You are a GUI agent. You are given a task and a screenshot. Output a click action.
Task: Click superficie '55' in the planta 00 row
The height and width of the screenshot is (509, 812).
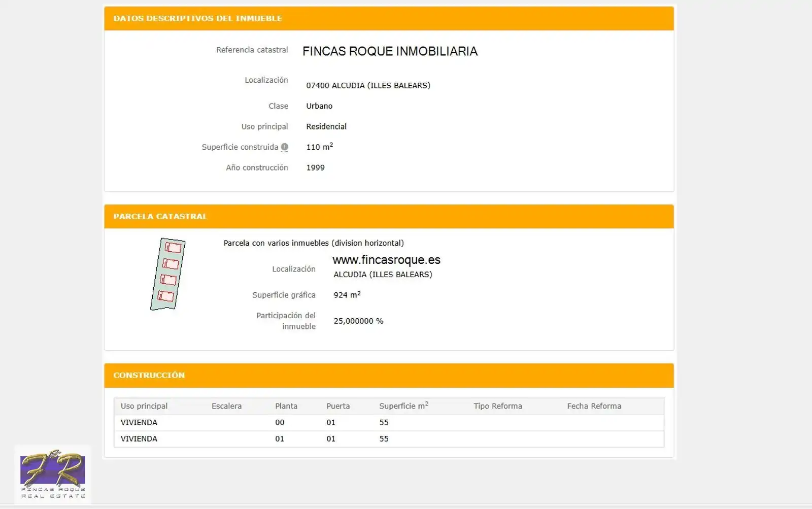[x=384, y=423]
